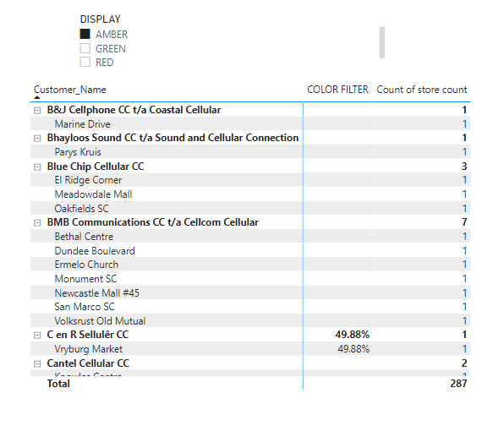The image size is (504, 426).
Task: Click the Bhayloos Sound CC customer name
Action: 173,138
